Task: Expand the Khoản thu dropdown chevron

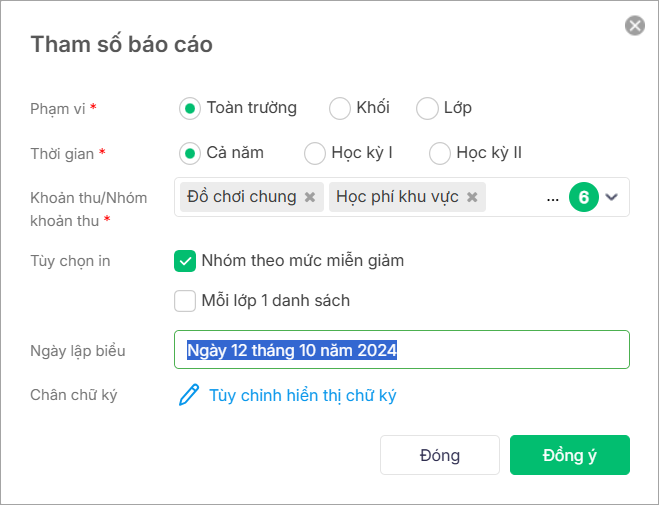Action: point(612,197)
